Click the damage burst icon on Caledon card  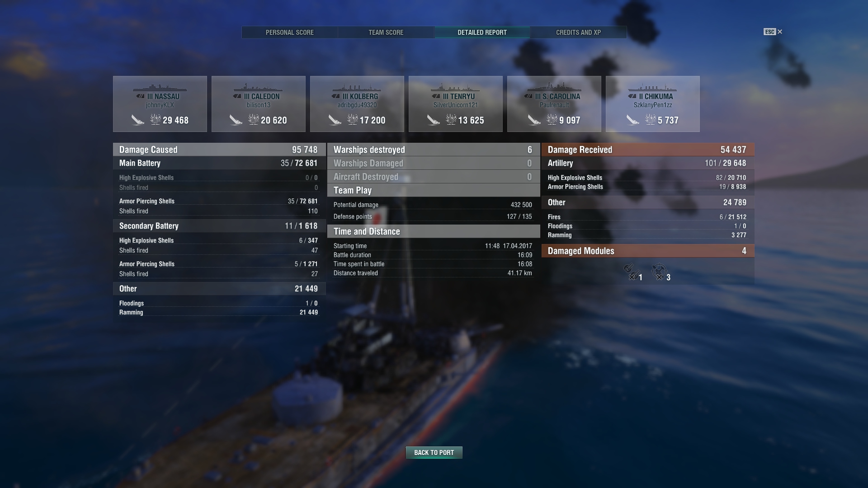[x=254, y=119]
